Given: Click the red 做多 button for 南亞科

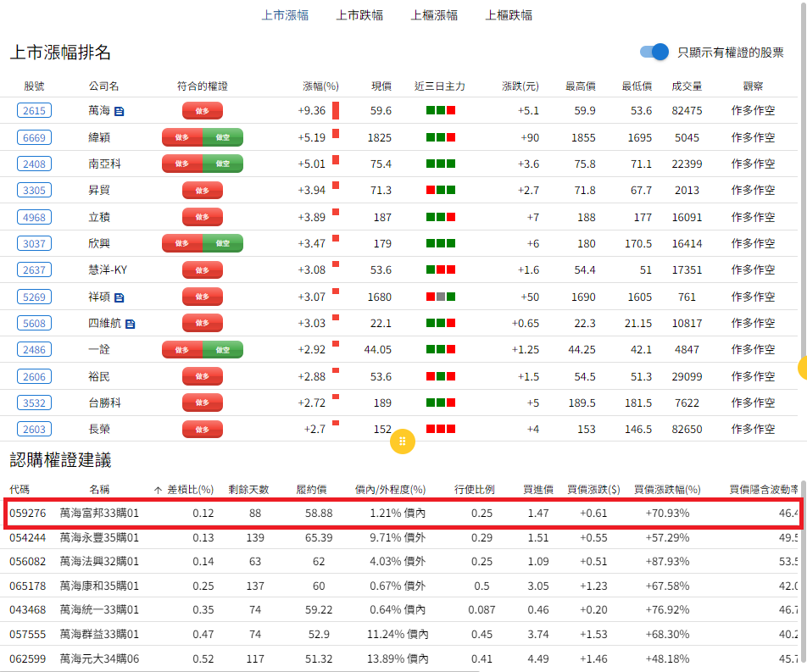Looking at the screenshot, I should (x=182, y=164).
